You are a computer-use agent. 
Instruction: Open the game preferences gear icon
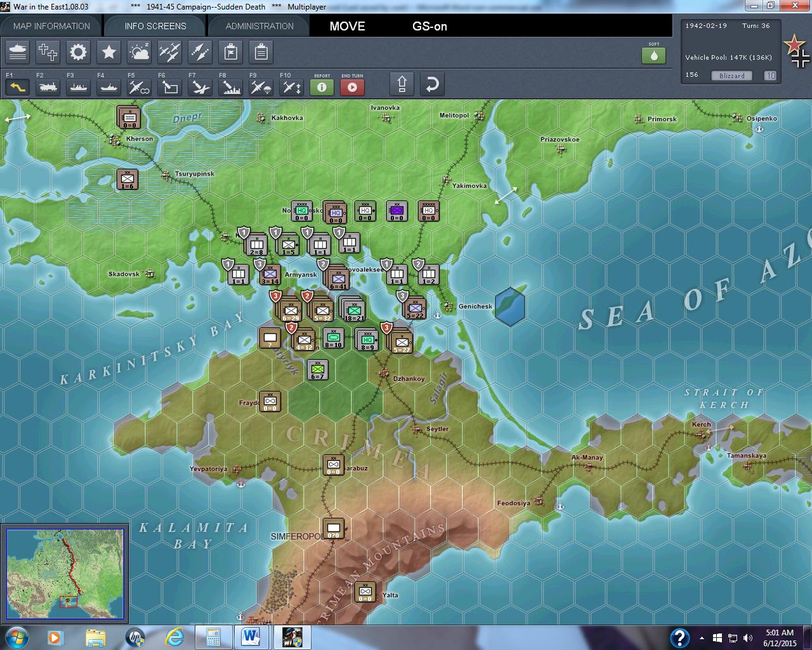point(78,53)
